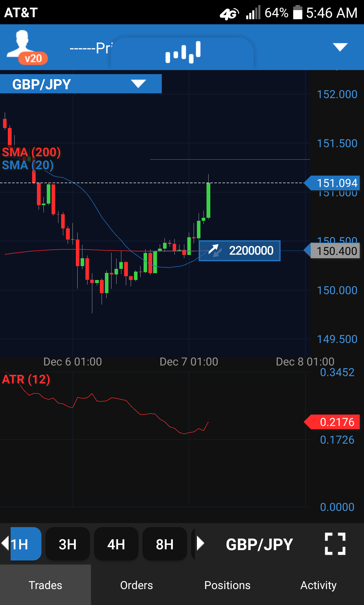
Task: Tap the bottom GBP/JPY instrument label
Action: [259, 544]
